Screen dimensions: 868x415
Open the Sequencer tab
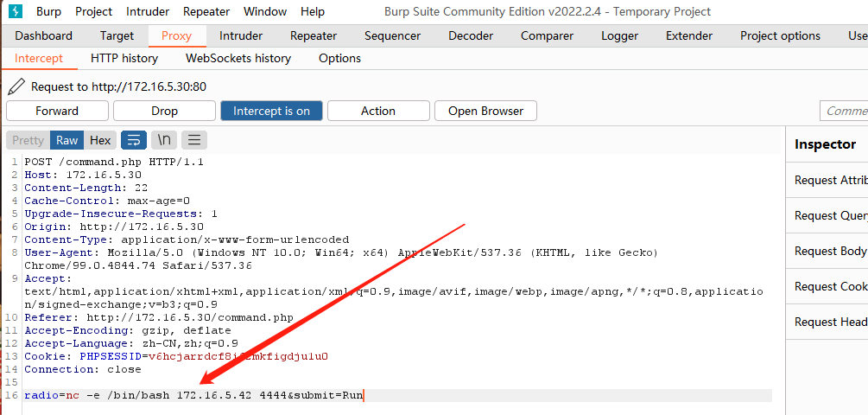click(392, 36)
